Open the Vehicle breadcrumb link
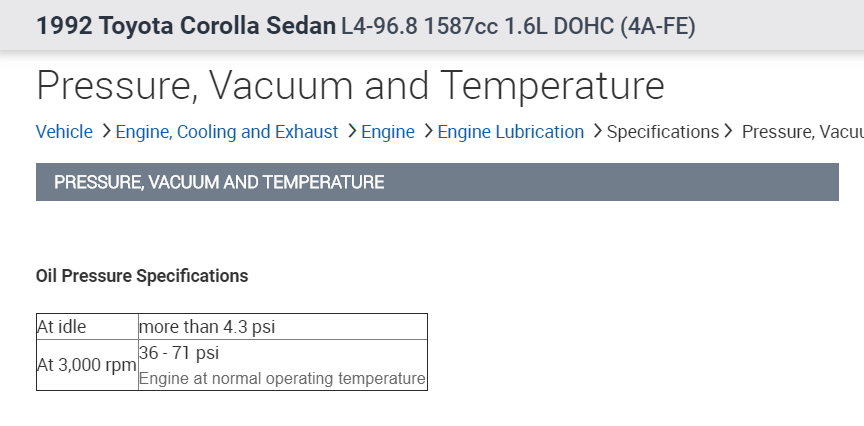Image resolution: width=864 pixels, height=426 pixels. (x=64, y=132)
